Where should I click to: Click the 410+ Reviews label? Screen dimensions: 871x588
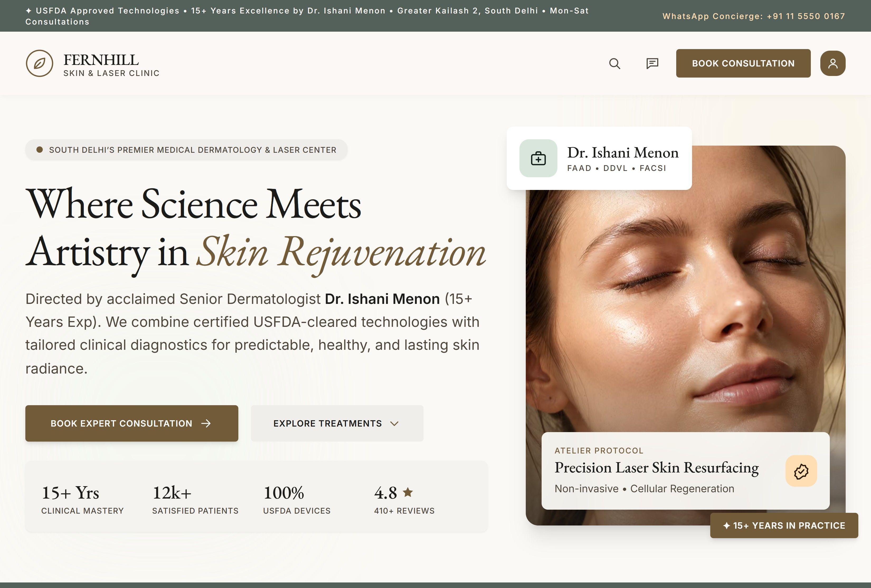[x=404, y=511]
